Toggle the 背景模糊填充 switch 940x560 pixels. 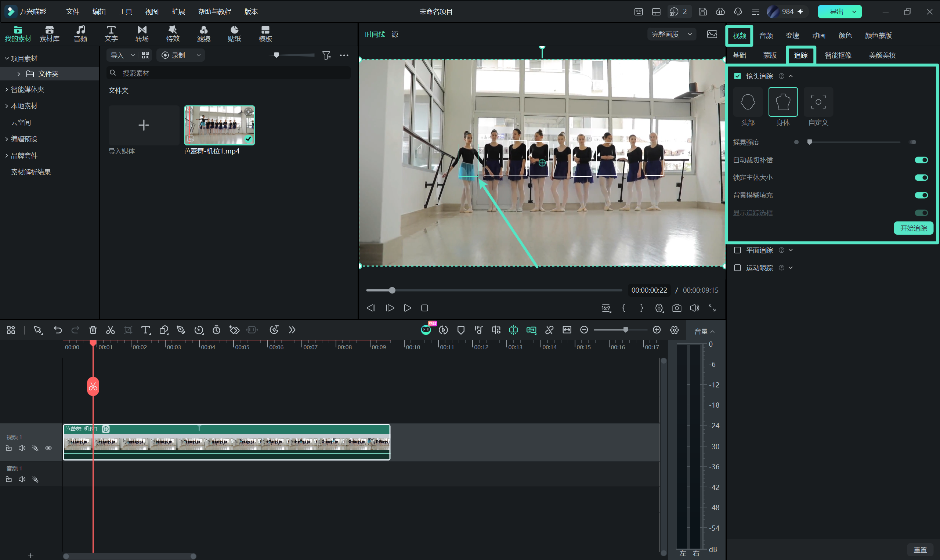tap(921, 195)
